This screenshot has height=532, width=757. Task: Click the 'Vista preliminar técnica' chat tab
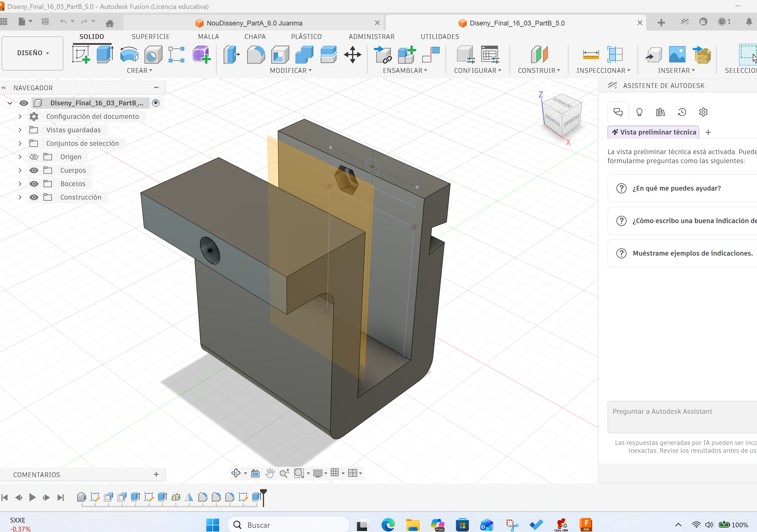(653, 132)
